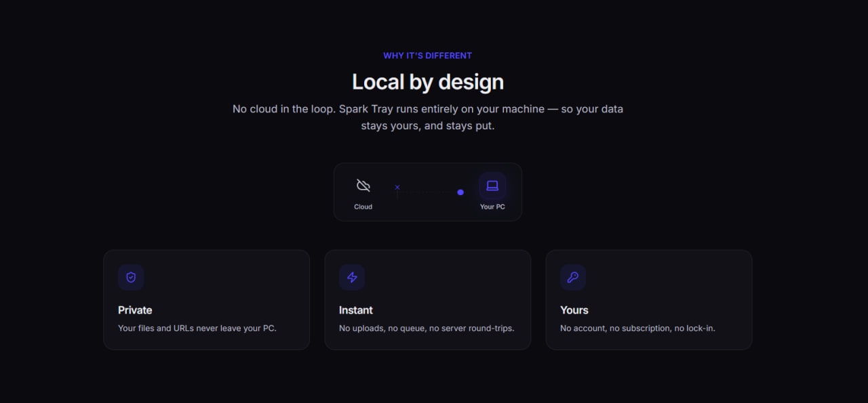Select the 'WHY IT'S DIFFERENT' label
This screenshot has width=868, height=403.
point(428,56)
